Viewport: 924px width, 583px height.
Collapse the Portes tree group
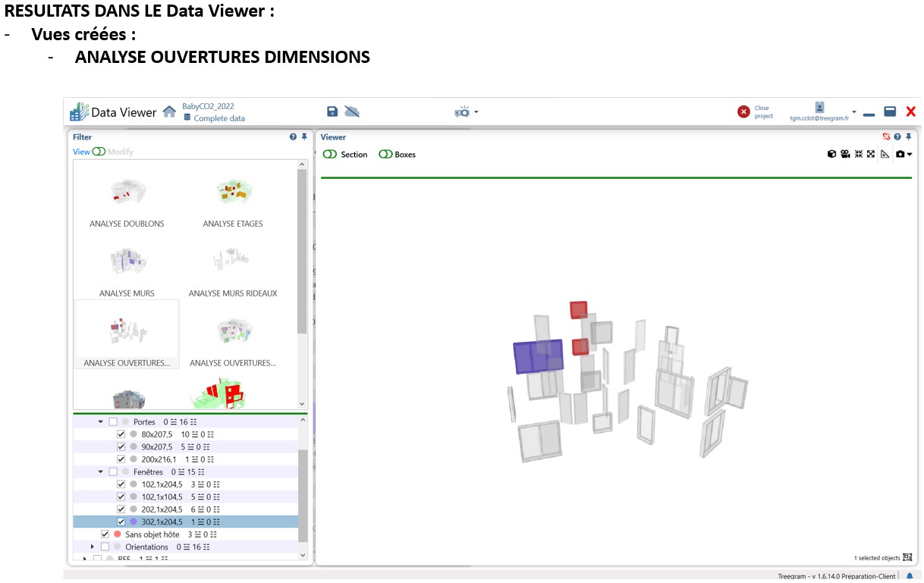[x=100, y=422]
